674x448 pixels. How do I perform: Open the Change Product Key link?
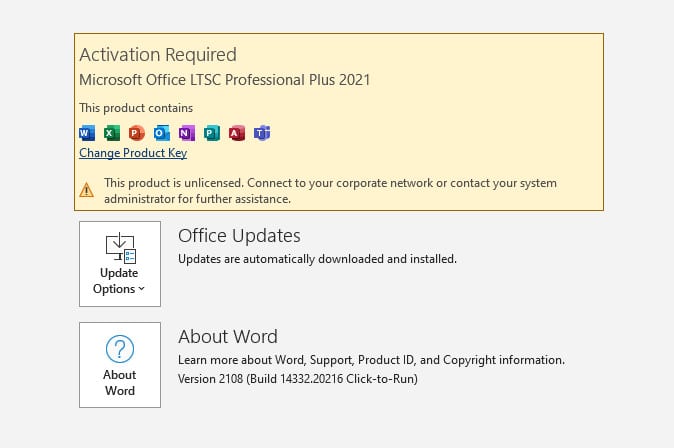tap(133, 153)
